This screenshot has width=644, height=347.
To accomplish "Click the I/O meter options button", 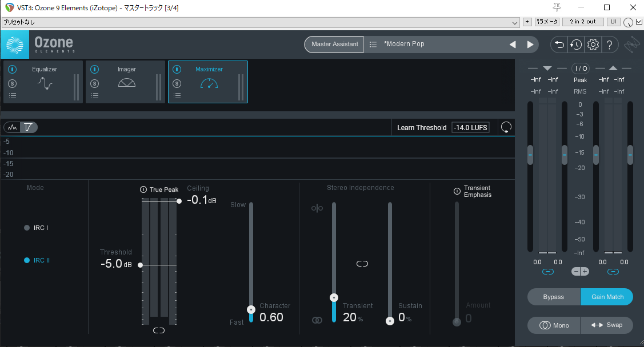I will tap(581, 68).
